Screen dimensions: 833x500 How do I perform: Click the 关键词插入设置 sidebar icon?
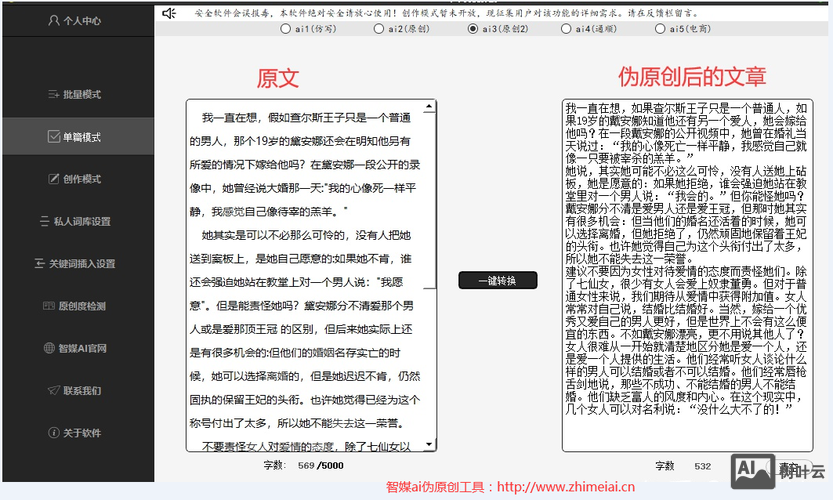(x=39, y=264)
